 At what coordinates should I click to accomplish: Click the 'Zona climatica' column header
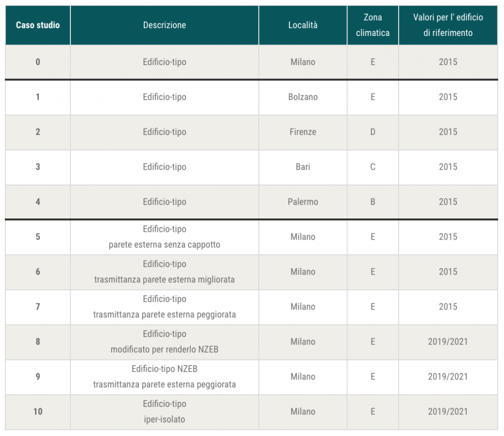[x=373, y=25]
